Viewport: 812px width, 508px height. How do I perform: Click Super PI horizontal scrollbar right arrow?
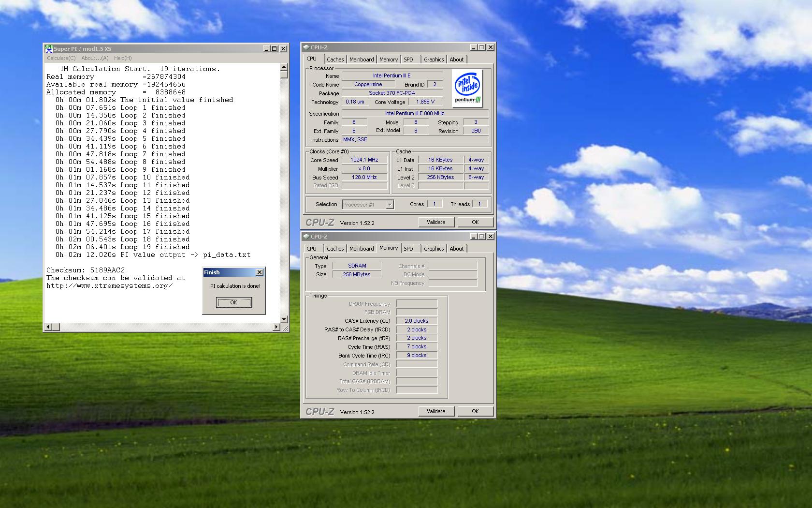(x=276, y=327)
